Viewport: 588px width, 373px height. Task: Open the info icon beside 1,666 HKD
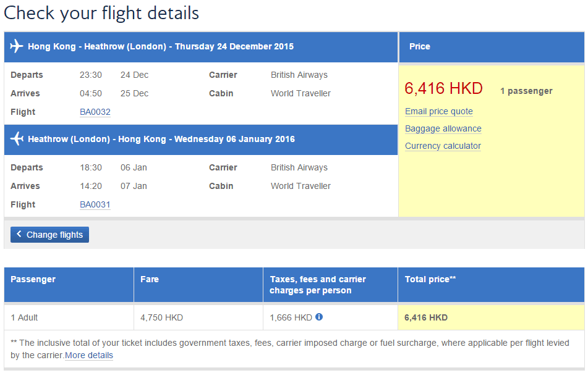coord(319,317)
